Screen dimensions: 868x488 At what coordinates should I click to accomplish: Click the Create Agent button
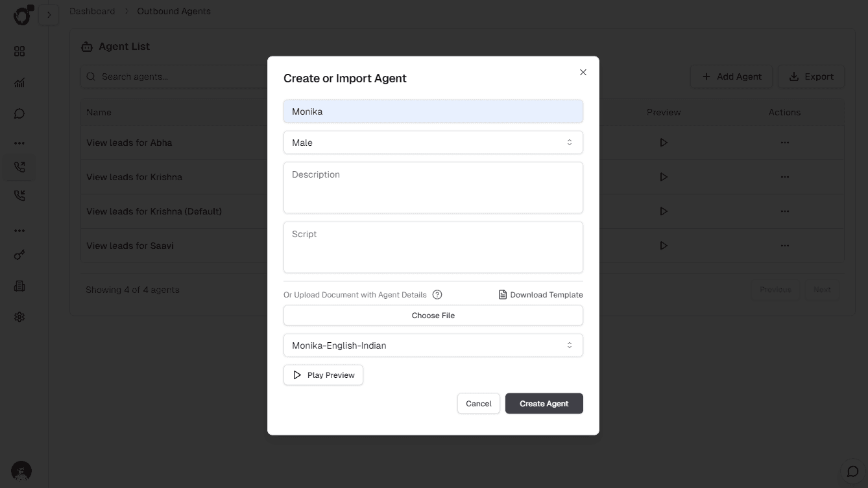[x=544, y=403]
